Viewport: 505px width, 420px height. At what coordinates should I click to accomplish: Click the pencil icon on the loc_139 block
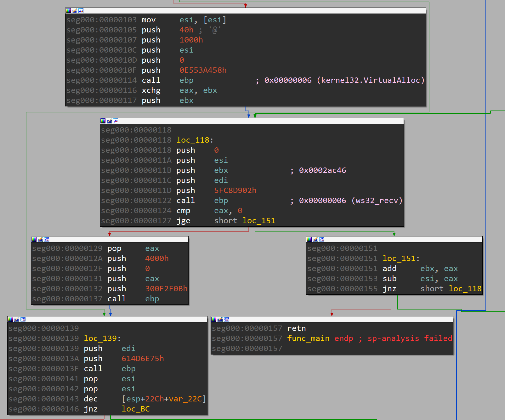17,319
